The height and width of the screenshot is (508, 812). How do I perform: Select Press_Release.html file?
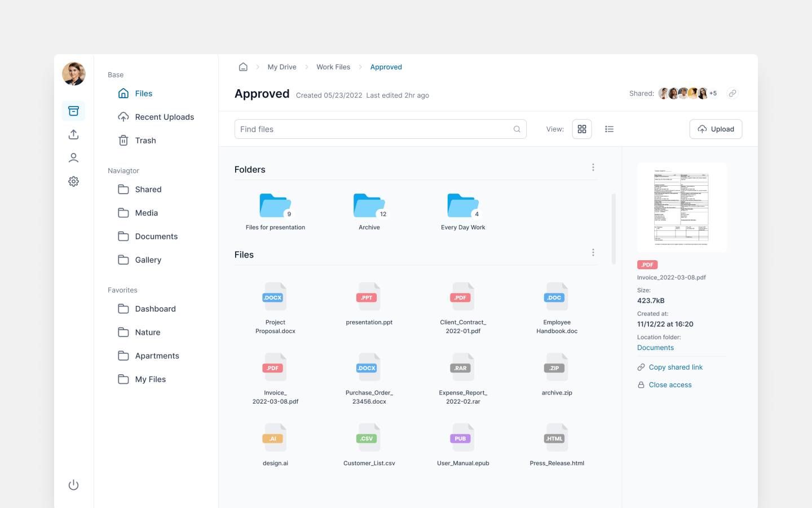click(557, 445)
